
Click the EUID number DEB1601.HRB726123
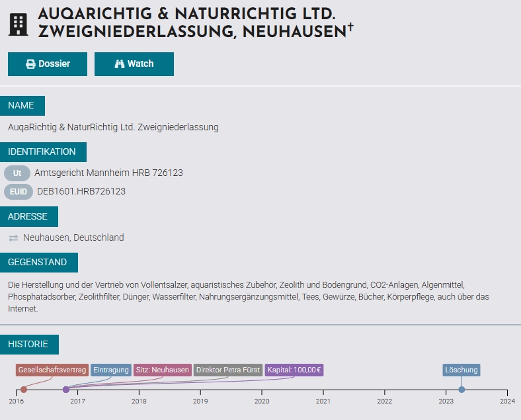[81, 192]
